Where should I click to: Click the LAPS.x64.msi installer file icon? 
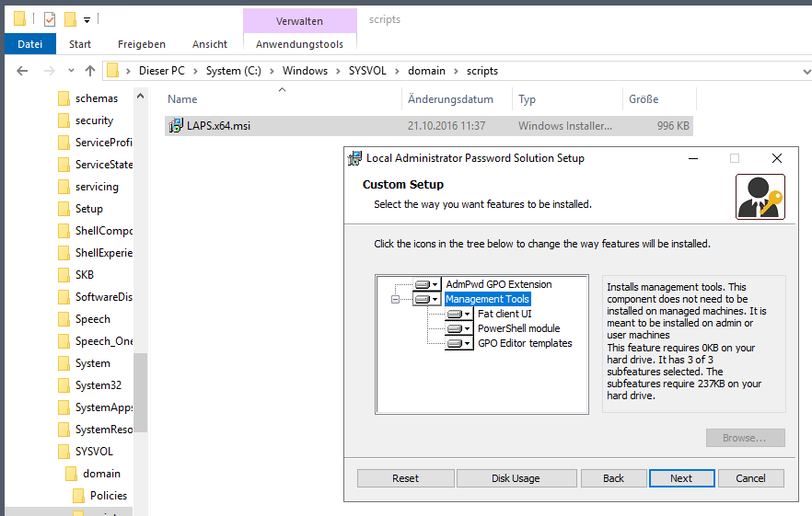(x=176, y=126)
